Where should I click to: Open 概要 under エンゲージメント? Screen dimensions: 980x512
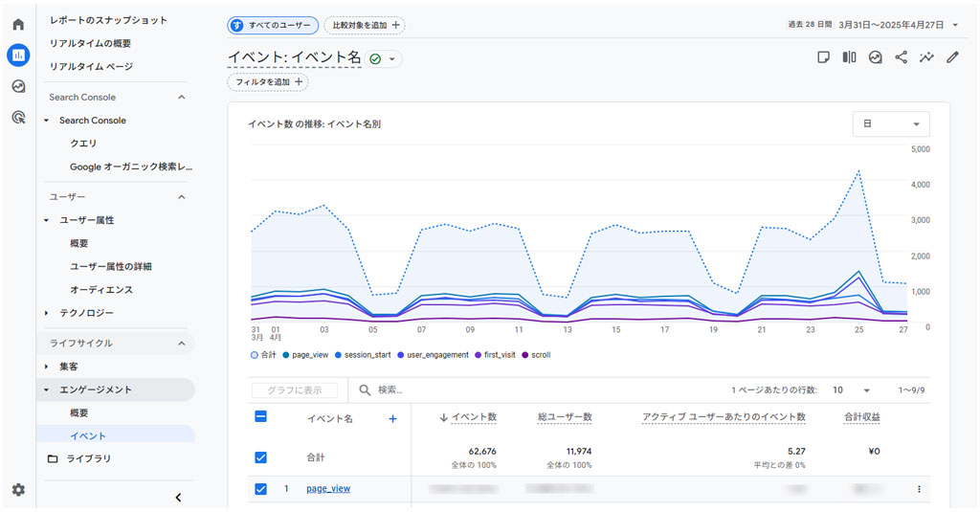click(x=78, y=412)
